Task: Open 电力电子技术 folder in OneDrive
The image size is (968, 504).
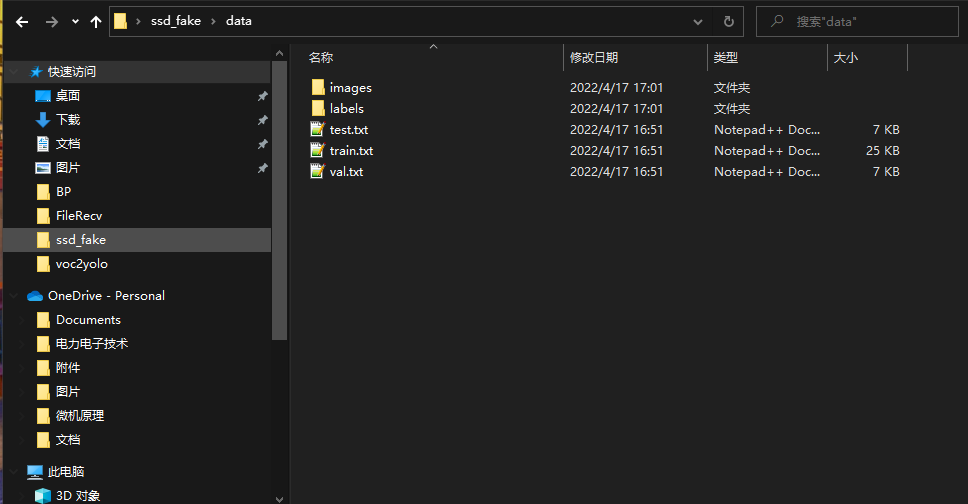Action: (x=92, y=343)
